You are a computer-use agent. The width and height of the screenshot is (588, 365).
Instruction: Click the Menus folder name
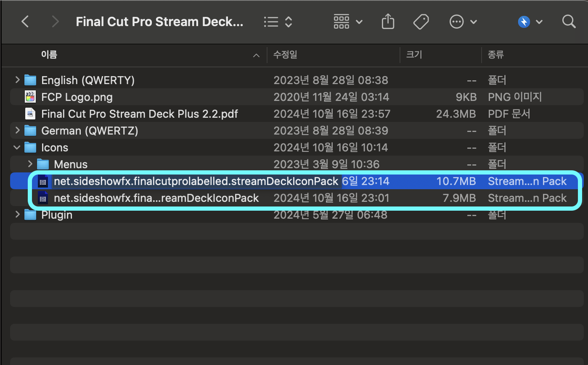click(x=71, y=164)
